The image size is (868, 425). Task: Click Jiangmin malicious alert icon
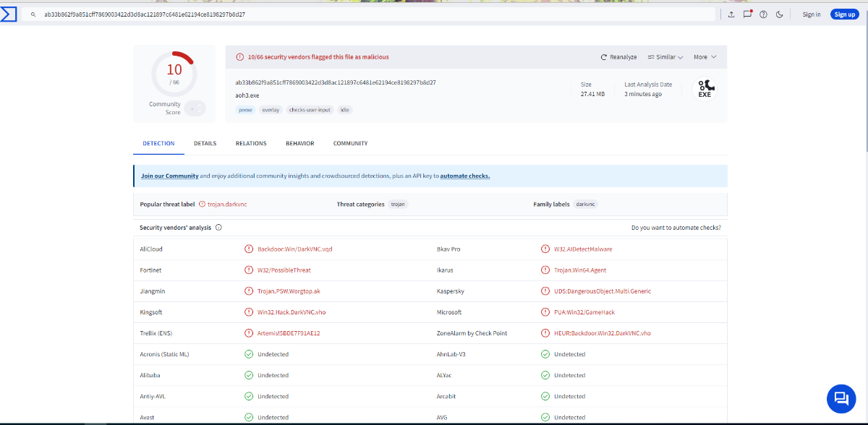coord(249,291)
